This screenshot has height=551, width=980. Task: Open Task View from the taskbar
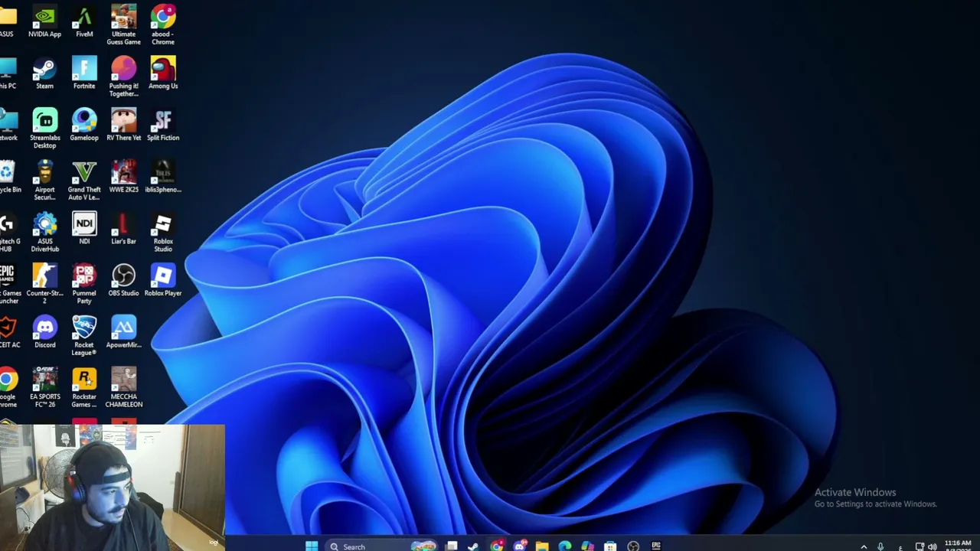452,546
